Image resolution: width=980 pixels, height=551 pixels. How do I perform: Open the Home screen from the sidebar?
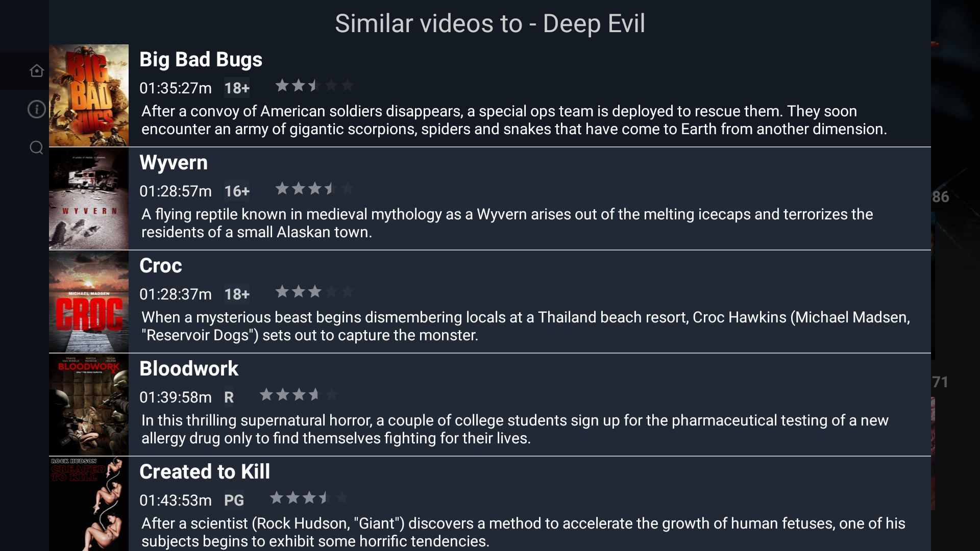click(36, 70)
